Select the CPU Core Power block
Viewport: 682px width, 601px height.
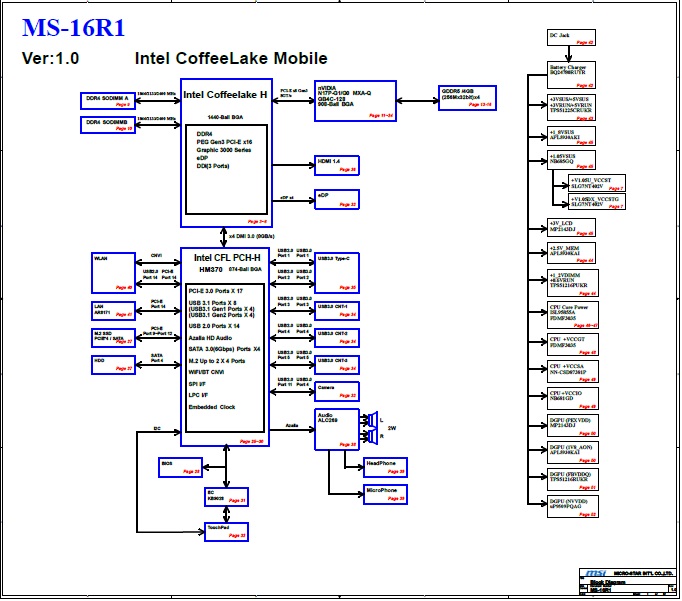[573, 315]
